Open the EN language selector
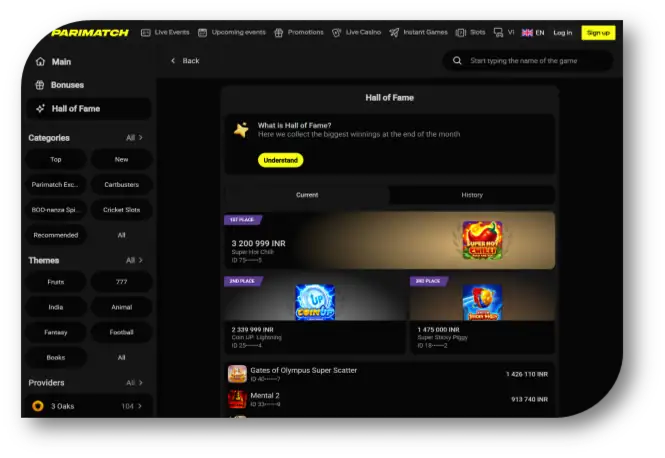 click(533, 33)
